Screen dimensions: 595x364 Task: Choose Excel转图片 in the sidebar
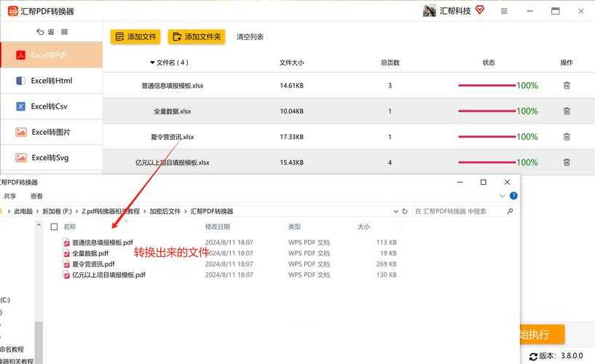pos(52,132)
